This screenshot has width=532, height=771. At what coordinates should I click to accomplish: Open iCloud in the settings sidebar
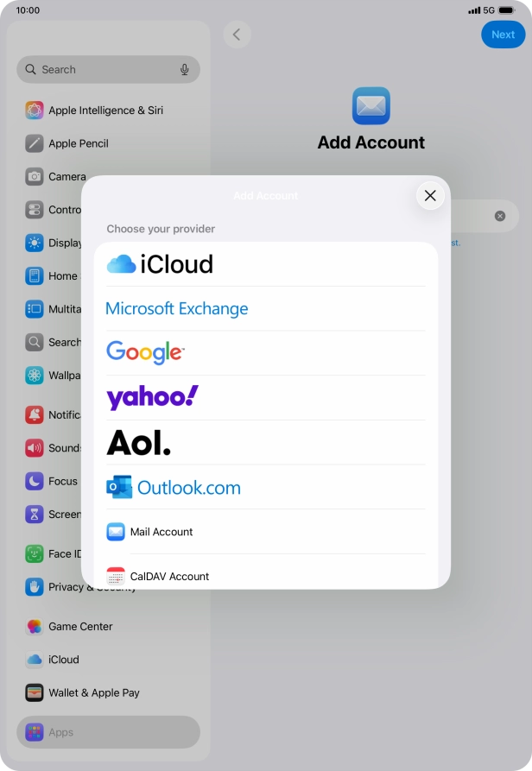click(x=63, y=660)
